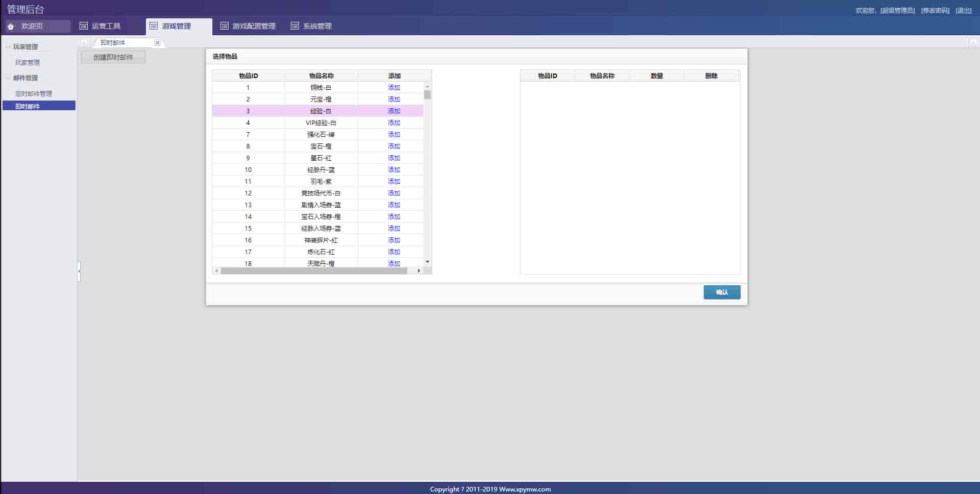Close the 即时邮件 tab with its X icon
Viewport: 980px width, 494px height.
[x=157, y=43]
